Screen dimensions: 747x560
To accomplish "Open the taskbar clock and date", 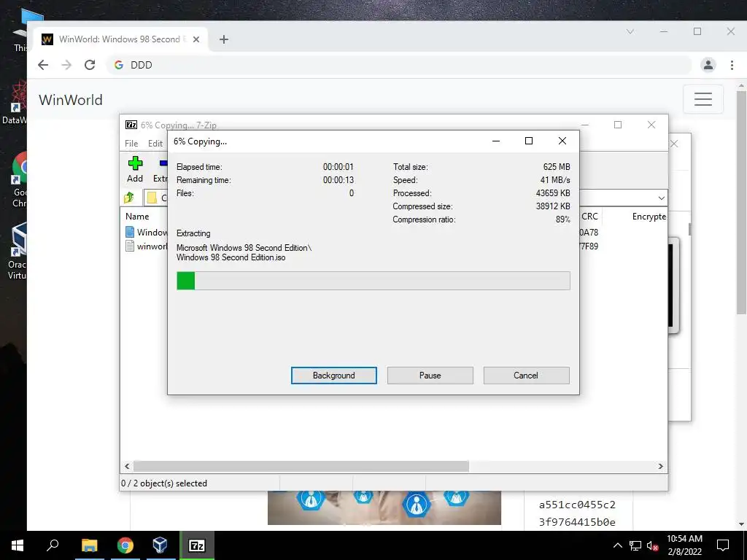I will 684,545.
